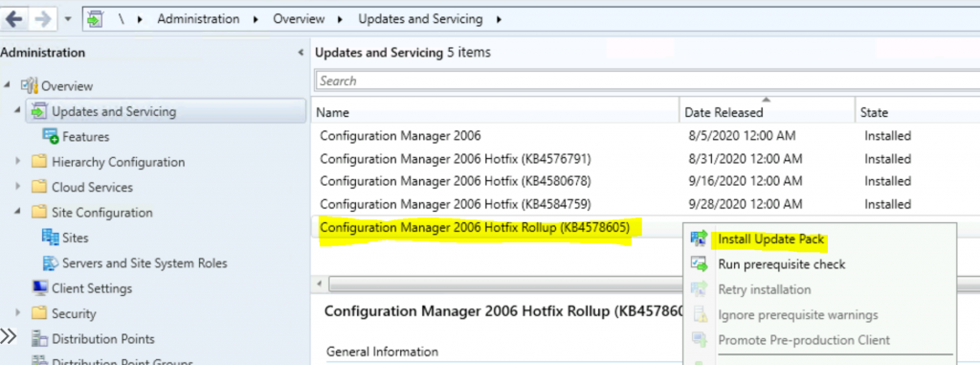The image size is (980, 365).
Task: Open the dropdown arrow after Overview breadcrumb
Action: tap(341, 19)
